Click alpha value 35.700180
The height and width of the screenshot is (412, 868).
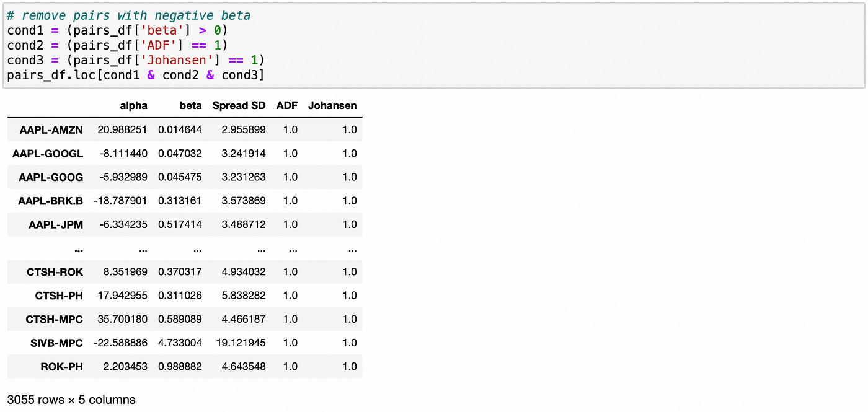[x=123, y=319]
